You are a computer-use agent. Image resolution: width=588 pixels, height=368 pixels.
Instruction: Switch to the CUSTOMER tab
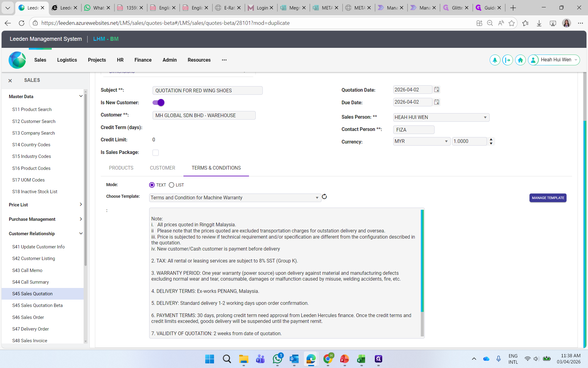(163, 168)
